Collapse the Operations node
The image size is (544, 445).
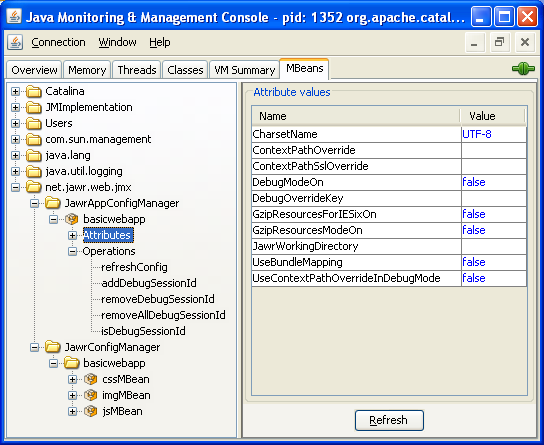72,251
